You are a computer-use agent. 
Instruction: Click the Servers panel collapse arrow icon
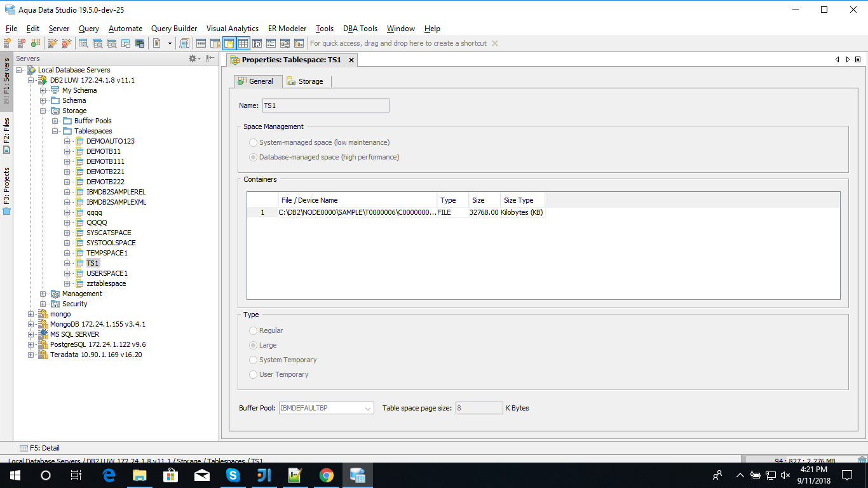[210, 58]
